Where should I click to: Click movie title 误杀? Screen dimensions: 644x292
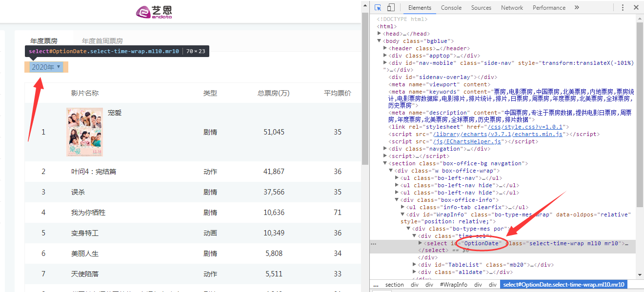[x=78, y=192]
